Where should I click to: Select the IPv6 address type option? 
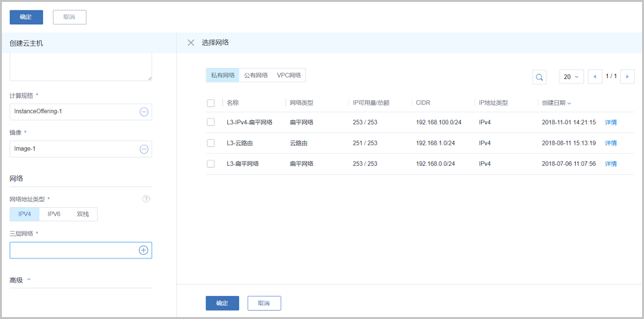pyautogui.click(x=54, y=214)
